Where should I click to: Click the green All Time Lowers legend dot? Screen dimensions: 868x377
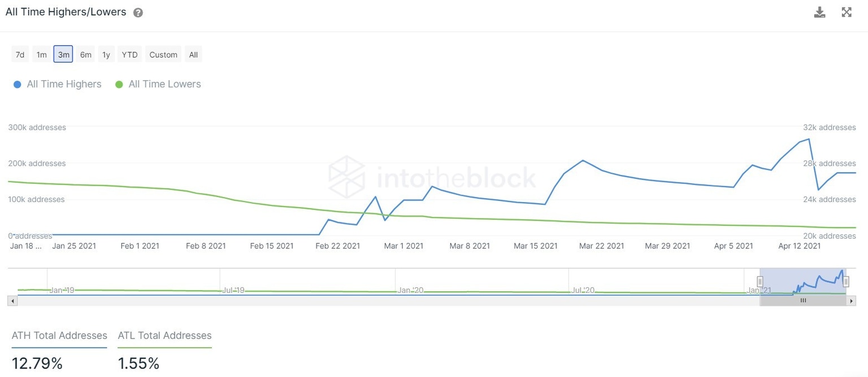[x=119, y=84]
